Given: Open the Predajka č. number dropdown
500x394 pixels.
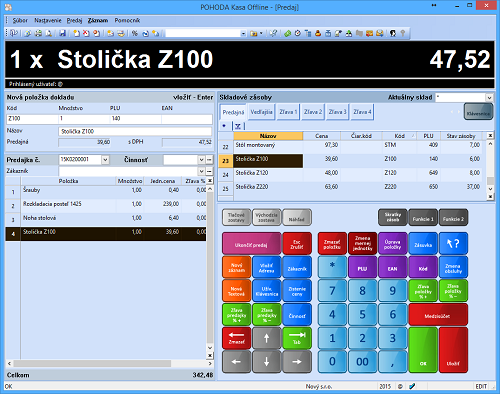Looking at the screenshot, I should pyautogui.click(x=105, y=160).
